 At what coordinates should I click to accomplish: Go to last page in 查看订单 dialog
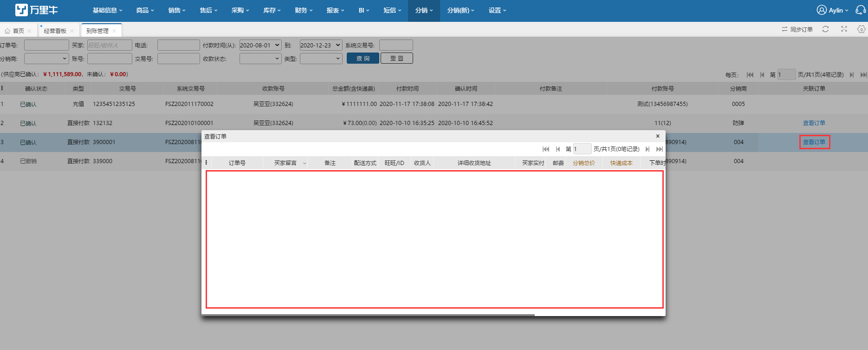tap(659, 149)
